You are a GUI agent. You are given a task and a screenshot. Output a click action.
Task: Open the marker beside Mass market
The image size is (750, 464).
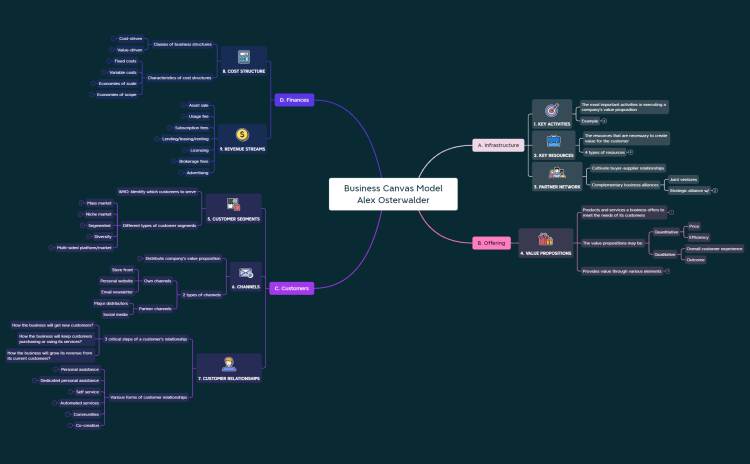tap(81, 203)
